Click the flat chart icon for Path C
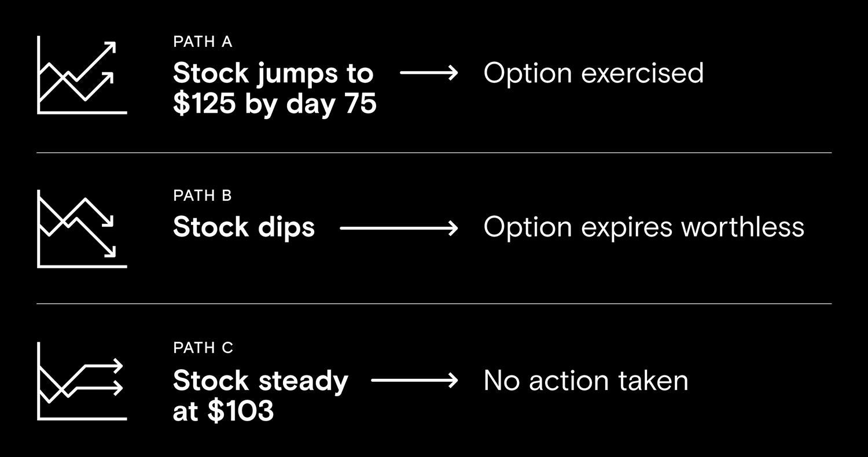Screen dimensions: 868x457 tap(81, 381)
